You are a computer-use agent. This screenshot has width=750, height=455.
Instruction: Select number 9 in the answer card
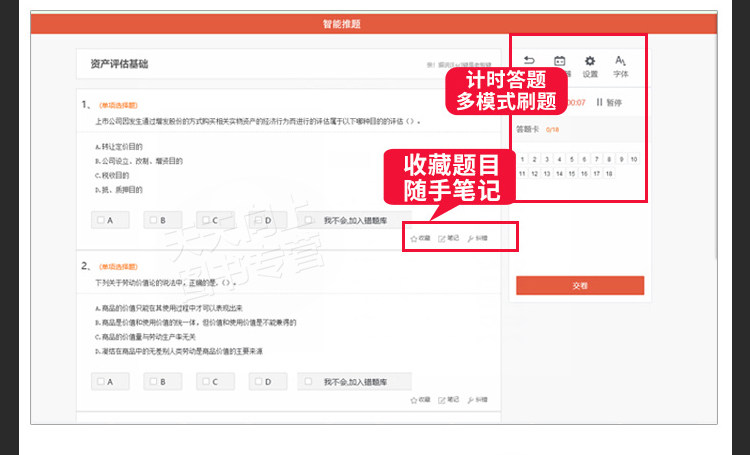(621, 159)
